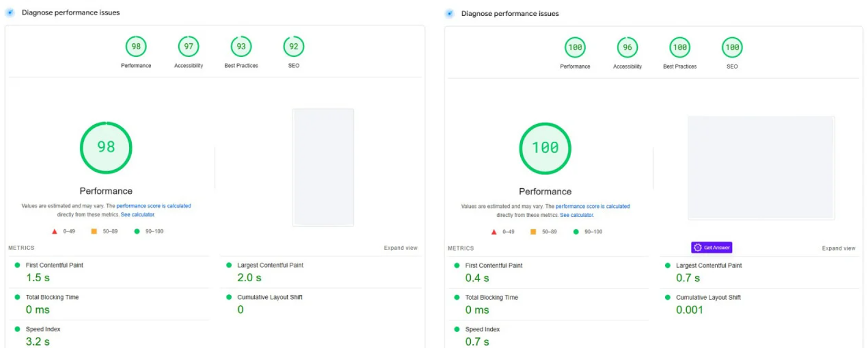Click the large 100 performance score circle

point(545,148)
